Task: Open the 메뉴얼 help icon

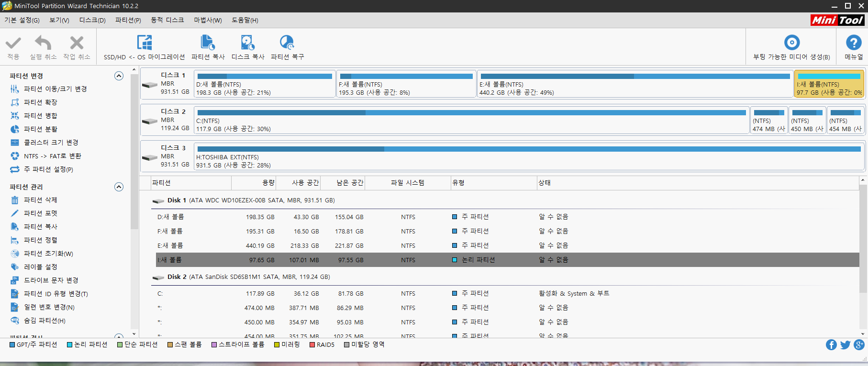Action: 854,43
